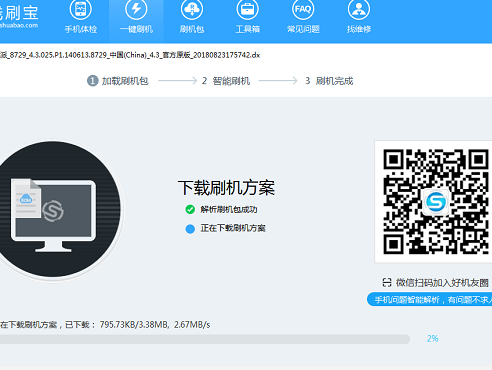Click the WeChat QR code image
The width and height of the screenshot is (492, 370).
(435, 202)
